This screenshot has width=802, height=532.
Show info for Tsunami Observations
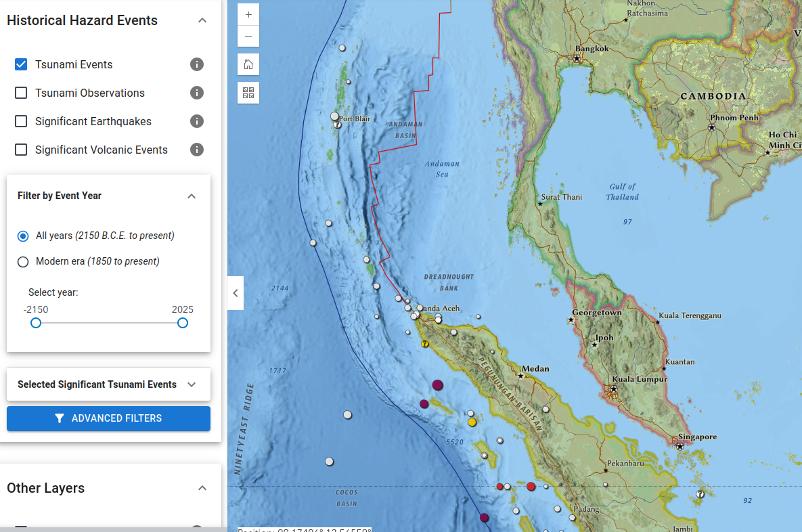197,93
